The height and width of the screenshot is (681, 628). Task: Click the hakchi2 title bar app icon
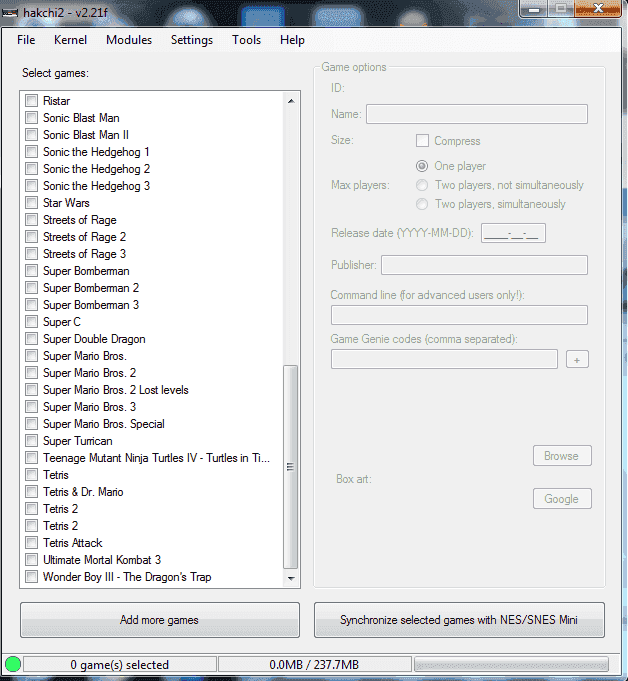coord(10,13)
